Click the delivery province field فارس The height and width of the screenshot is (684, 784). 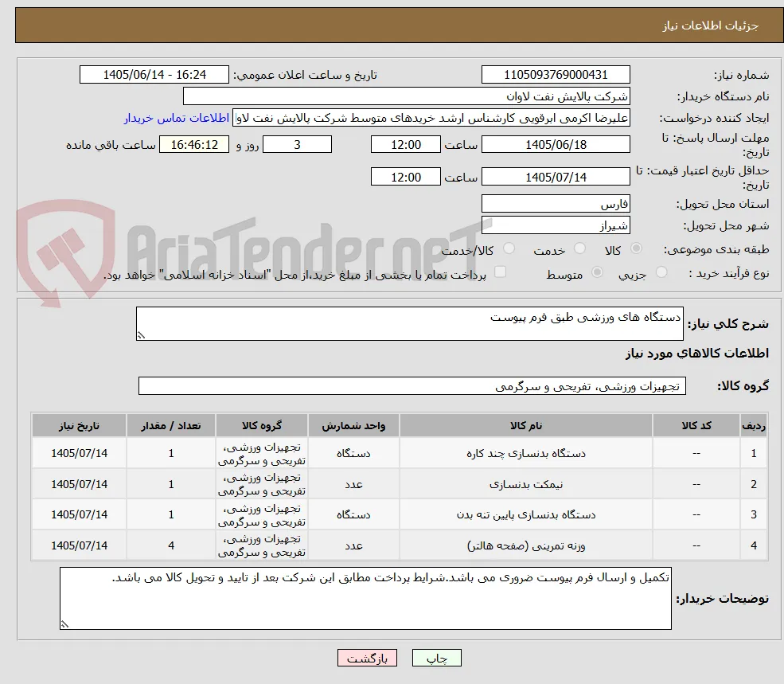(556, 204)
